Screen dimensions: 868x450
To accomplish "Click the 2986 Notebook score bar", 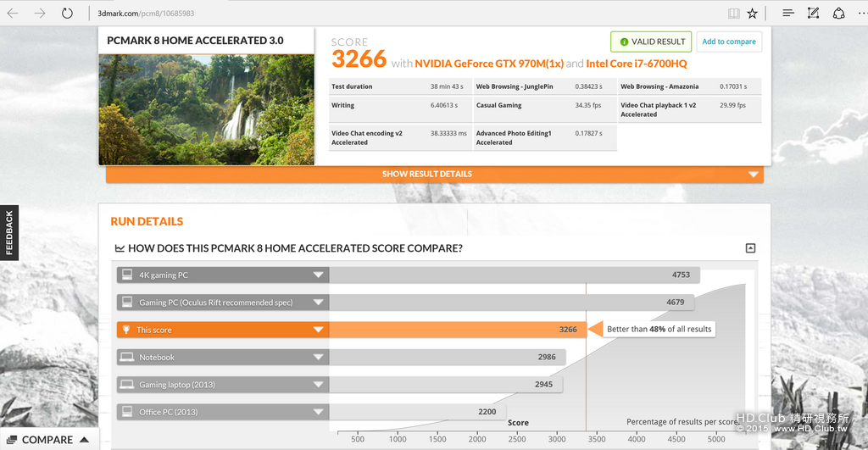I will pyautogui.click(x=448, y=357).
